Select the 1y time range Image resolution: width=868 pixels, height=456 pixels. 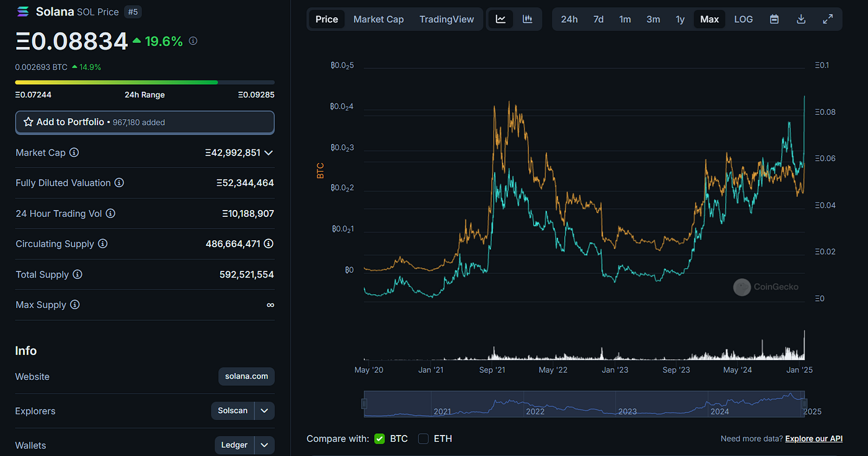[x=680, y=19]
